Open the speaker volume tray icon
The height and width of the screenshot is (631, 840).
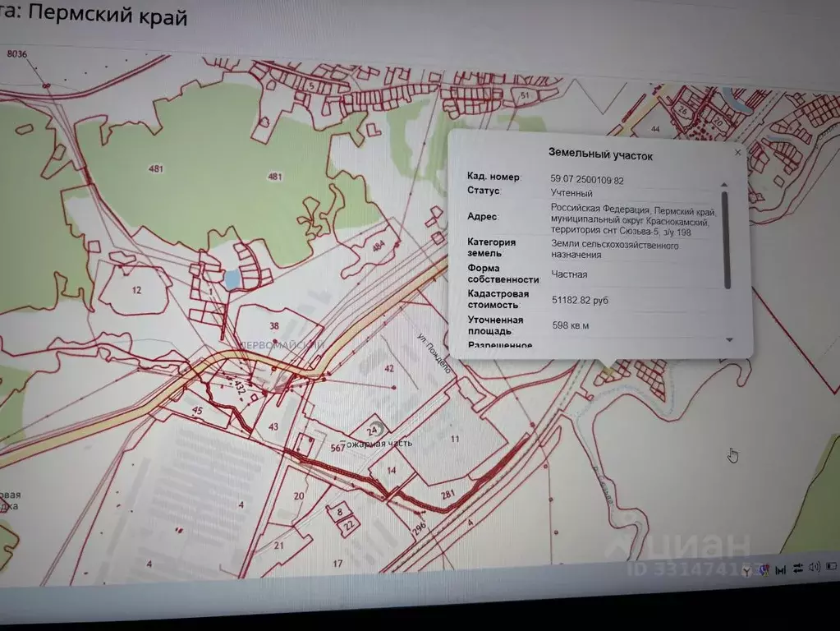(x=815, y=567)
